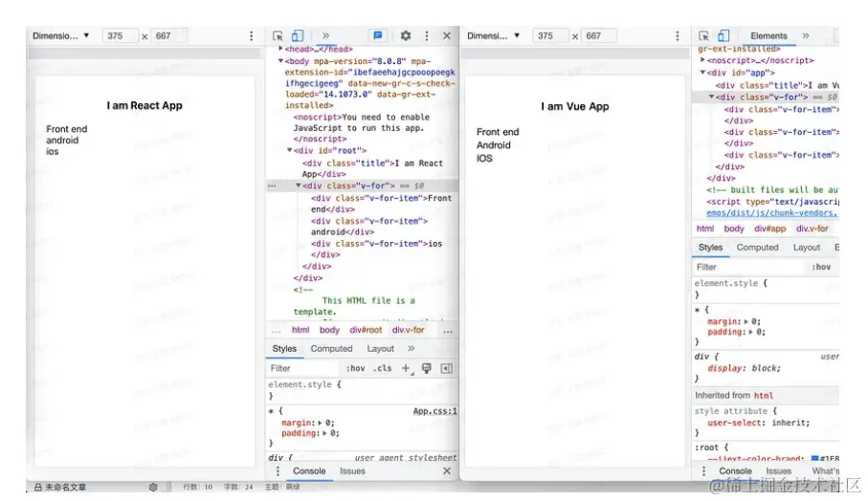The height and width of the screenshot is (501, 868).
Task: Click the lock icon beside 未命名文章
Action: click(38, 488)
